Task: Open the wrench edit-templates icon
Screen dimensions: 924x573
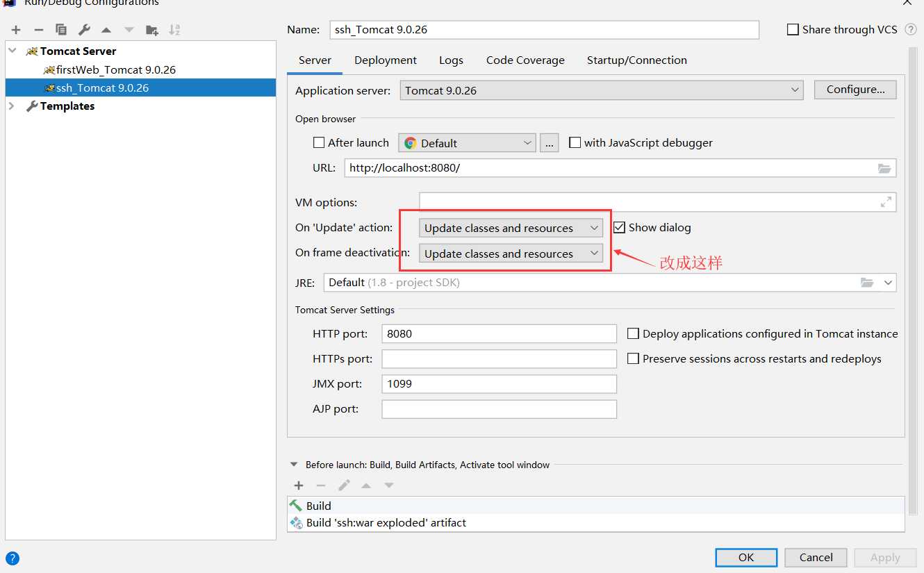Action: click(x=84, y=30)
